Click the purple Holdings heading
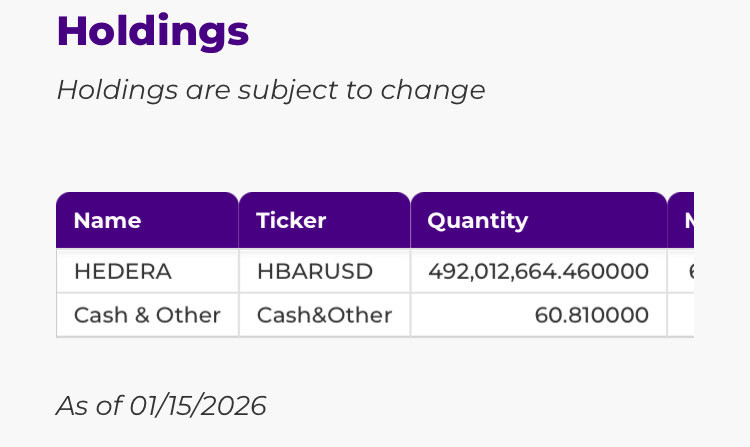This screenshot has width=750, height=447. [x=152, y=31]
